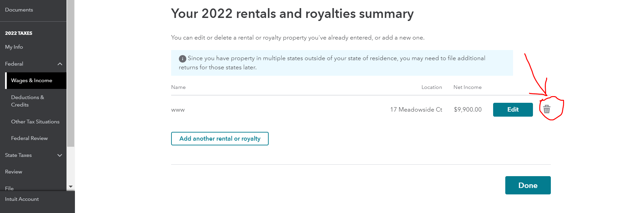The height and width of the screenshot is (213, 644).
Task: Open Other Tax Situations
Action: (x=35, y=122)
